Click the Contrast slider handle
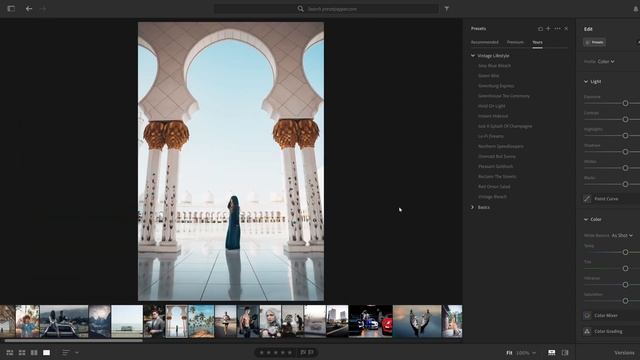The height and width of the screenshot is (360, 640). (625, 120)
